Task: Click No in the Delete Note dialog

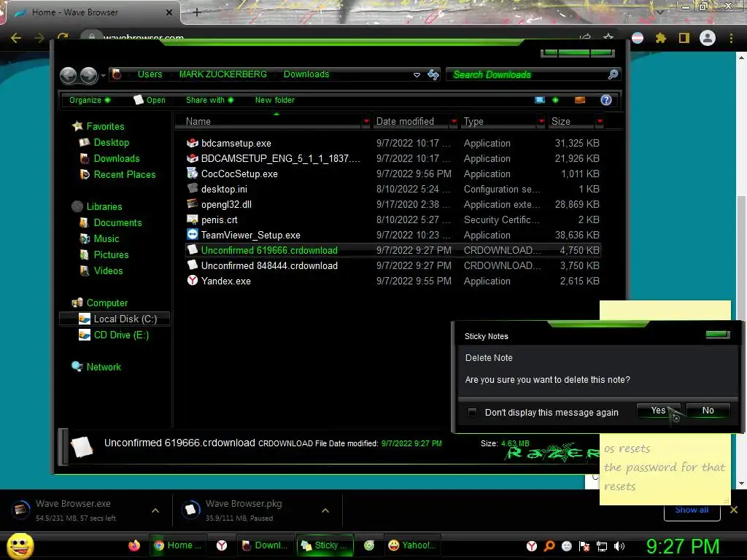Action: tap(708, 411)
